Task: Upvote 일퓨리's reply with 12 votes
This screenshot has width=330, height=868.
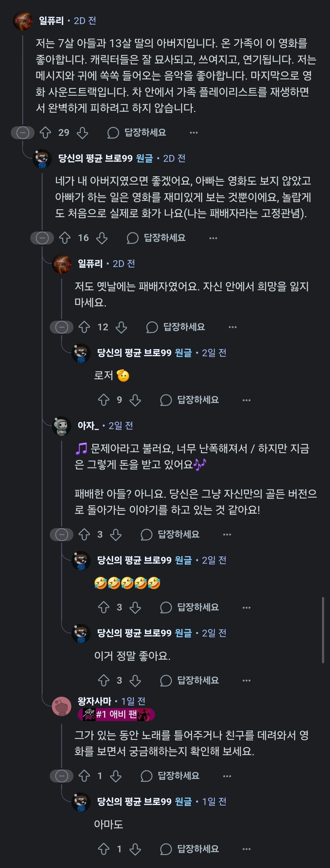Action: pyautogui.click(x=84, y=327)
